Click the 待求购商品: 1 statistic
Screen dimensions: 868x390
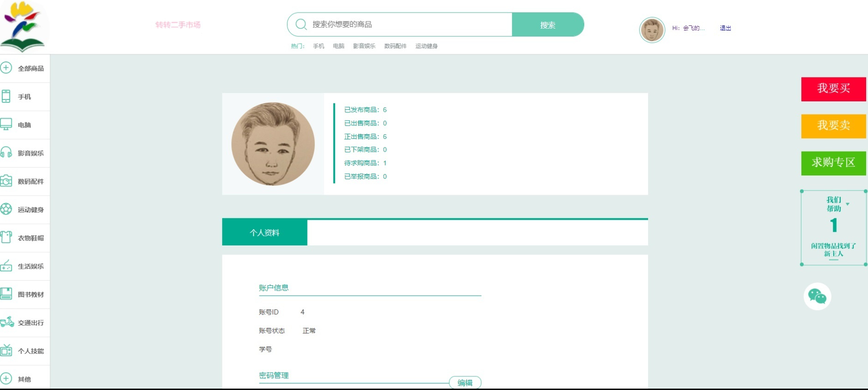[365, 163]
